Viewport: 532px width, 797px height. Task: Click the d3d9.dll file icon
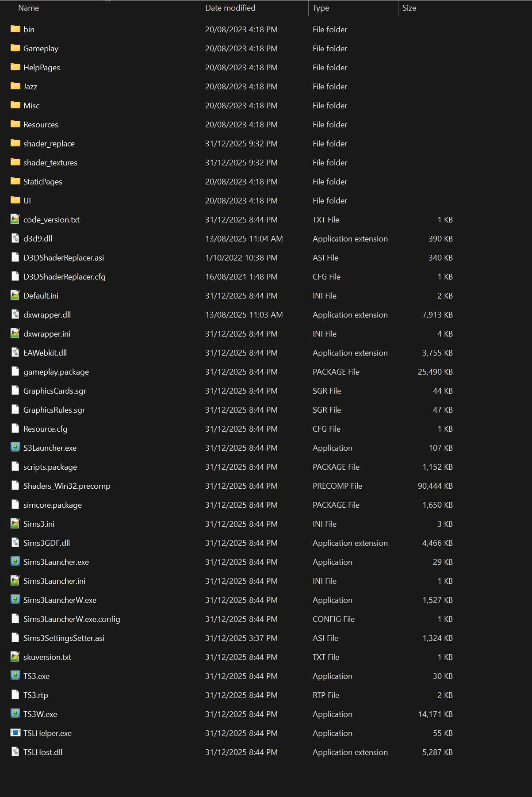[x=15, y=238]
